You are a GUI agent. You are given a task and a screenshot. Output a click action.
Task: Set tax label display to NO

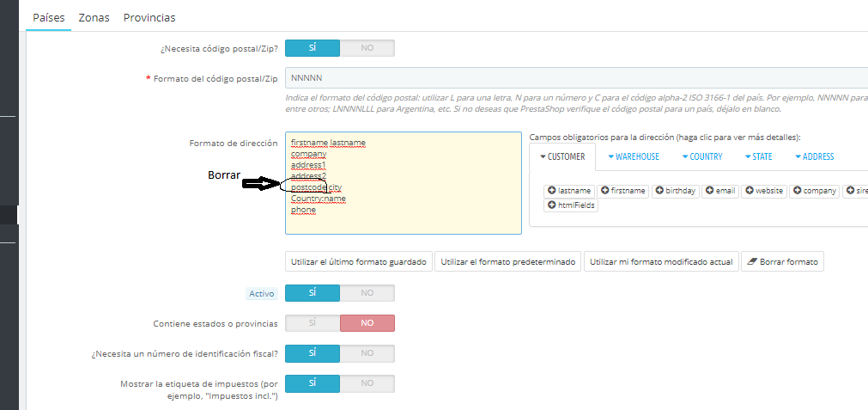point(367,383)
